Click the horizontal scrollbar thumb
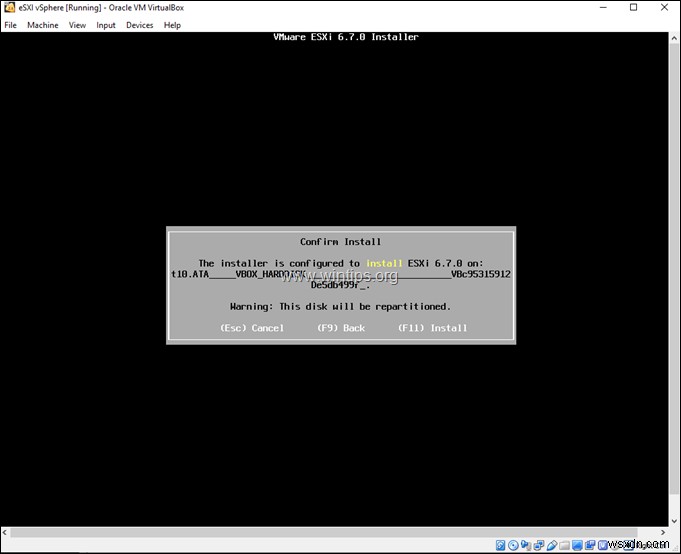 324,532
